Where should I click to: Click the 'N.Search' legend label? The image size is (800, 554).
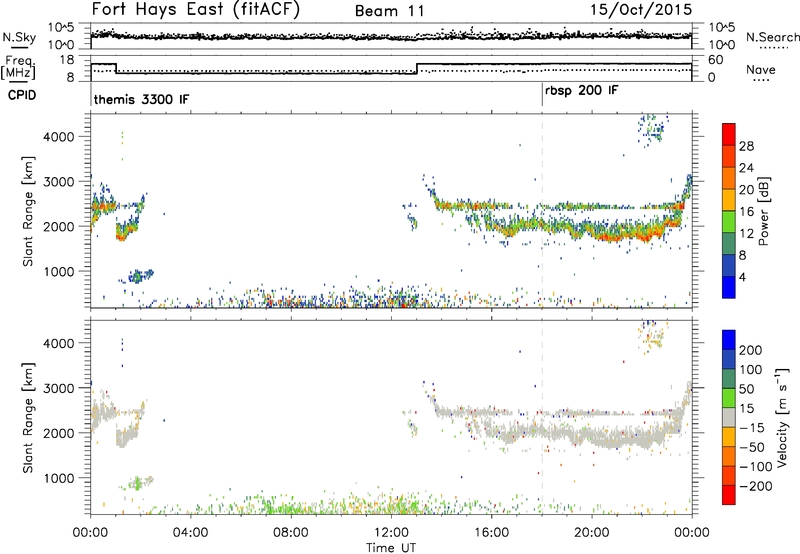772,37
